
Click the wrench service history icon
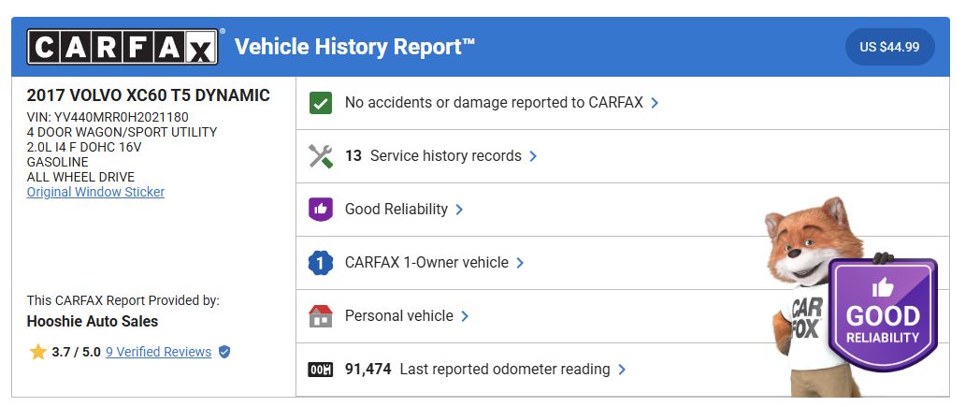pos(321,156)
